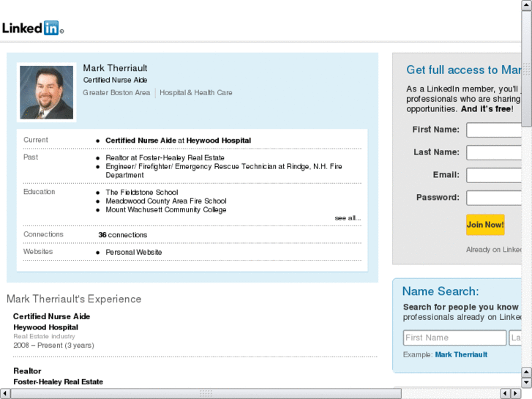Click the vertical scrollbar down arrow at bottom
Screen dimensions: 532x399
coord(527,383)
